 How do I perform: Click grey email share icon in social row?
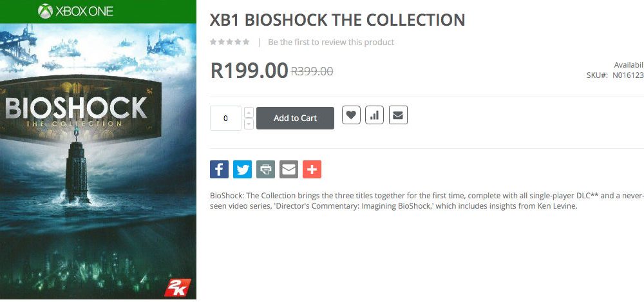tap(289, 169)
